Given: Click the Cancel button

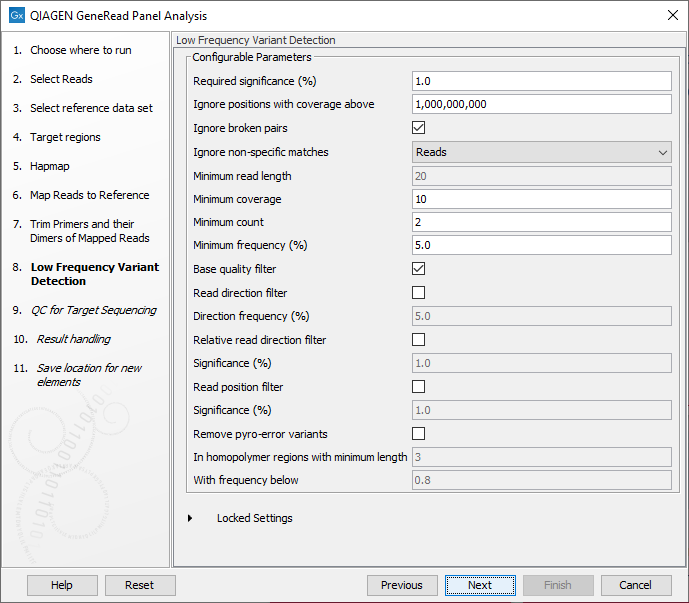Looking at the screenshot, I should (636, 585).
